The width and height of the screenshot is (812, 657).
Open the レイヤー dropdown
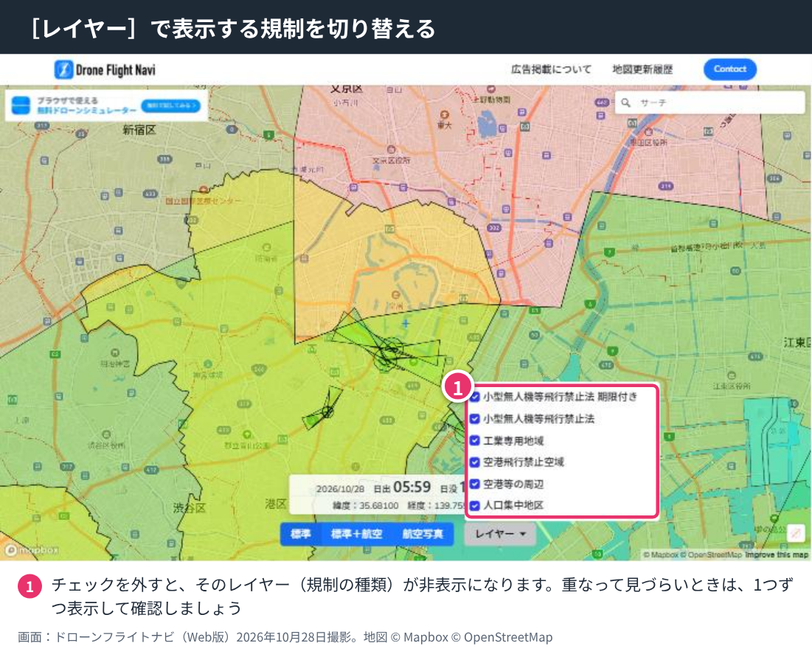coord(500,534)
